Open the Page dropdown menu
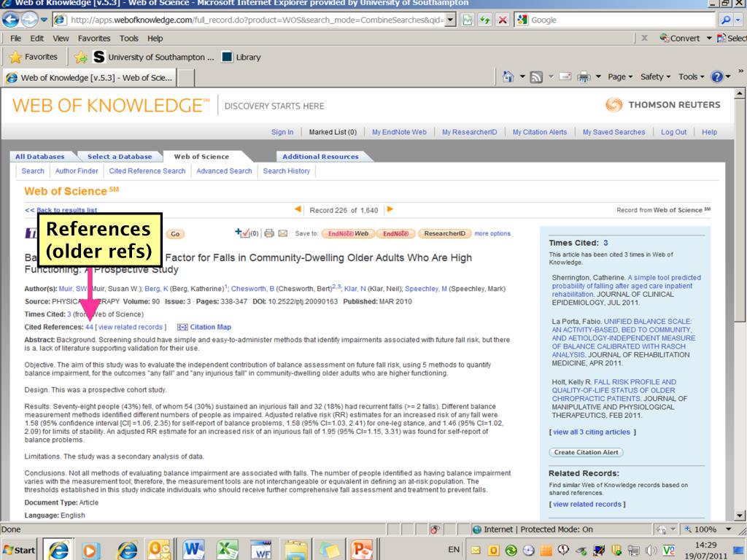 point(620,77)
